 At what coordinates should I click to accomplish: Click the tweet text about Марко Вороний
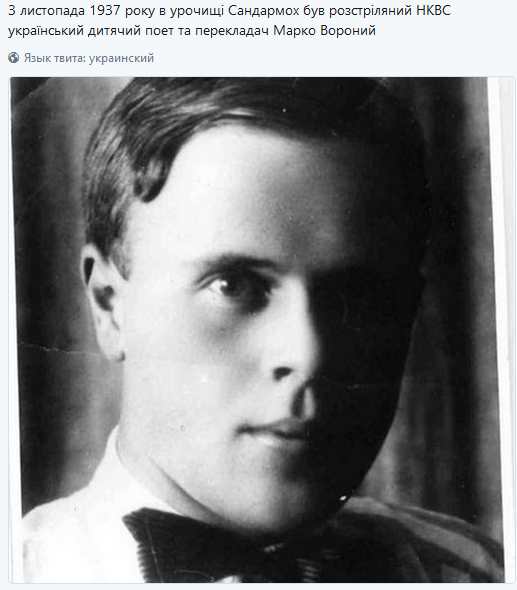pyautogui.click(x=229, y=21)
